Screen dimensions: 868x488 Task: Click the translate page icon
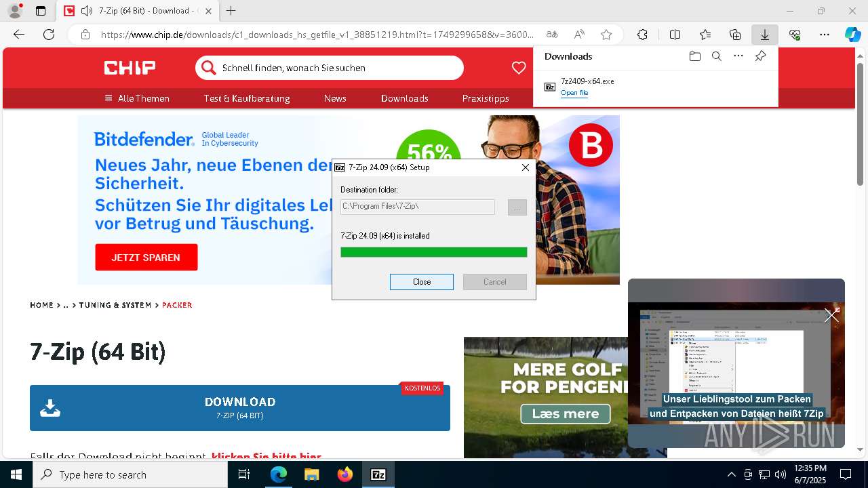tap(552, 35)
